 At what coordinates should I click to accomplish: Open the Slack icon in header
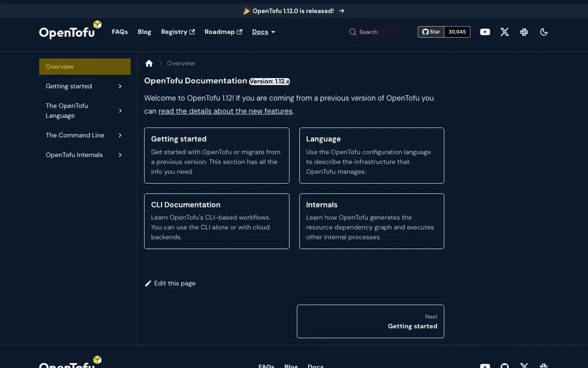click(x=524, y=32)
